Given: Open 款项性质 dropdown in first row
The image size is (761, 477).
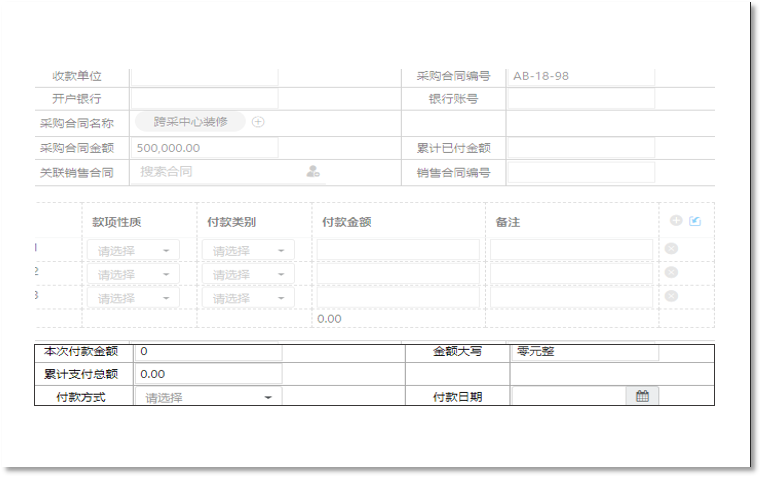Looking at the screenshot, I should (x=133, y=250).
